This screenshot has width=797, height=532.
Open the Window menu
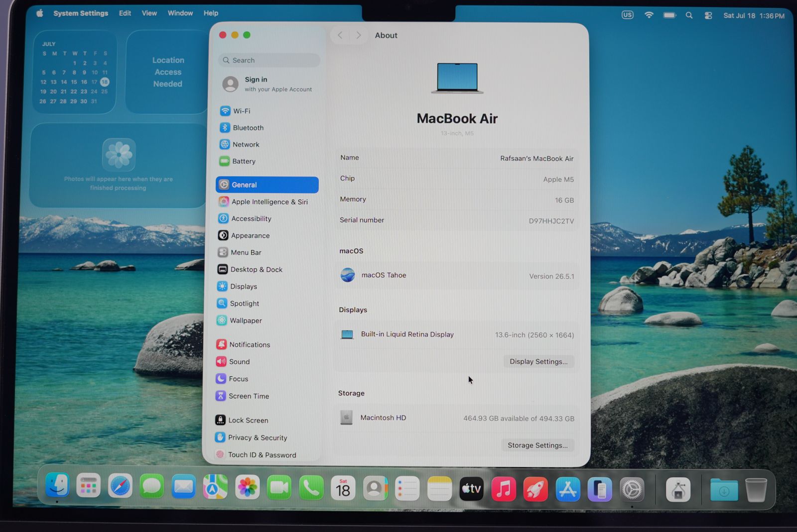[180, 13]
